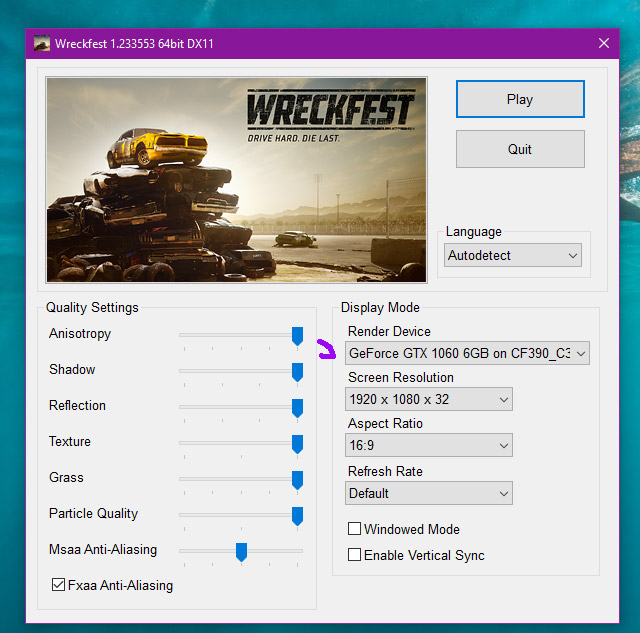This screenshot has width=640, height=633.
Task: Click the Msaa Anti-Aliasing label text
Action: tap(103, 549)
